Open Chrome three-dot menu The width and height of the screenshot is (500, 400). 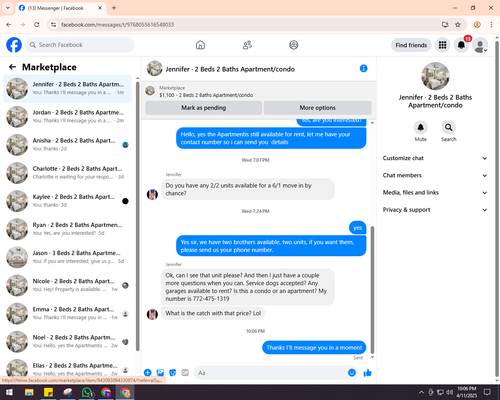pos(491,24)
